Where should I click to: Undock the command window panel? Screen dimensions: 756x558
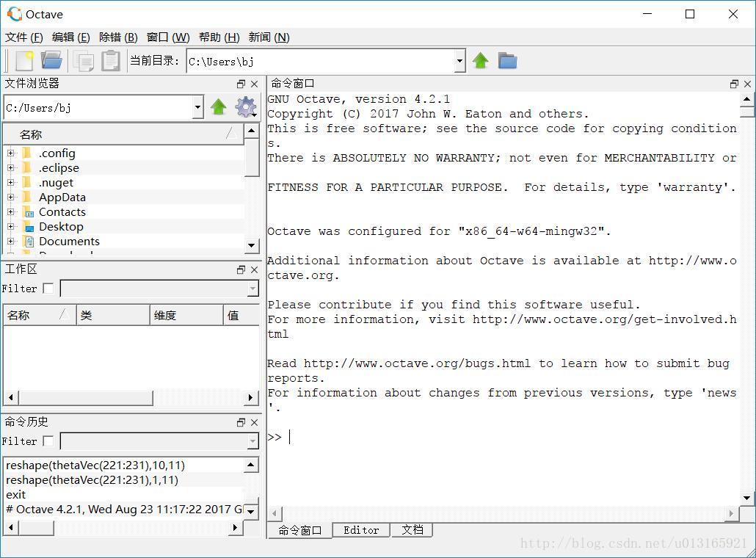point(734,84)
